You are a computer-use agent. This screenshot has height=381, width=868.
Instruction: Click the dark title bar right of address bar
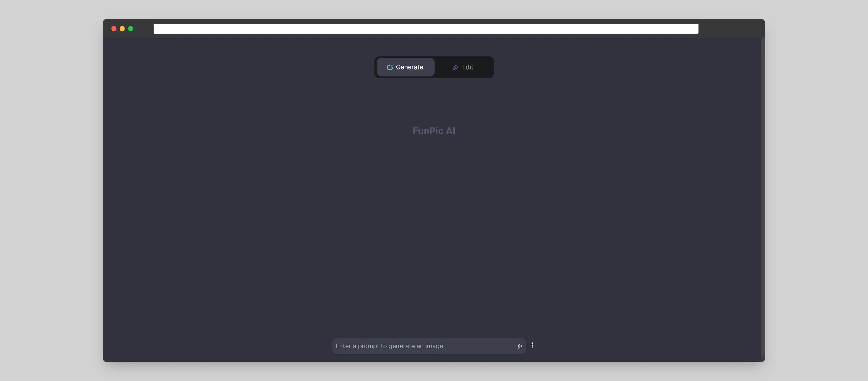731,29
